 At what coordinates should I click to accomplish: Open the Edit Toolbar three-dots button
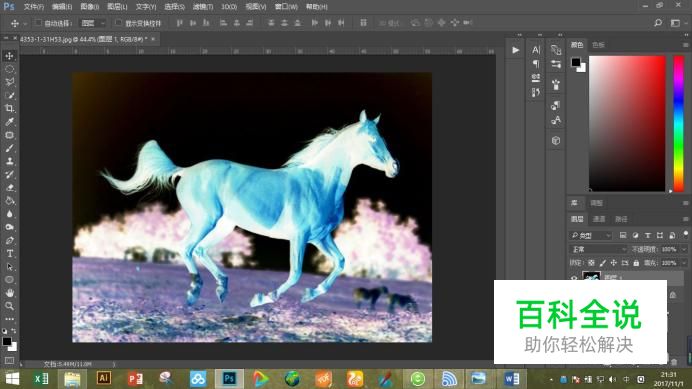click(x=9, y=319)
